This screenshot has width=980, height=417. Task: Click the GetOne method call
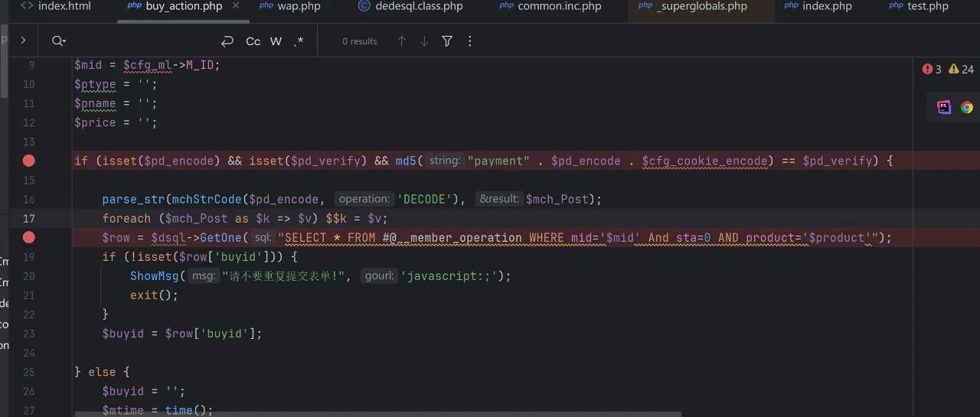click(221, 238)
